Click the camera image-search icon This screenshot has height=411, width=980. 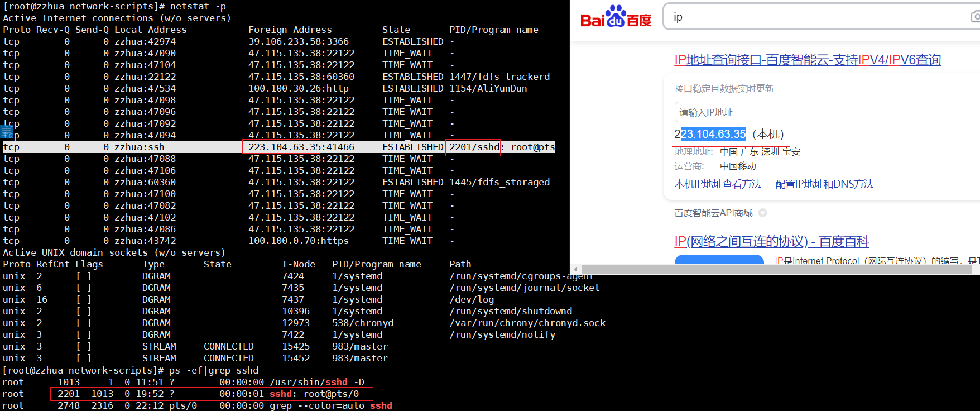[976, 17]
